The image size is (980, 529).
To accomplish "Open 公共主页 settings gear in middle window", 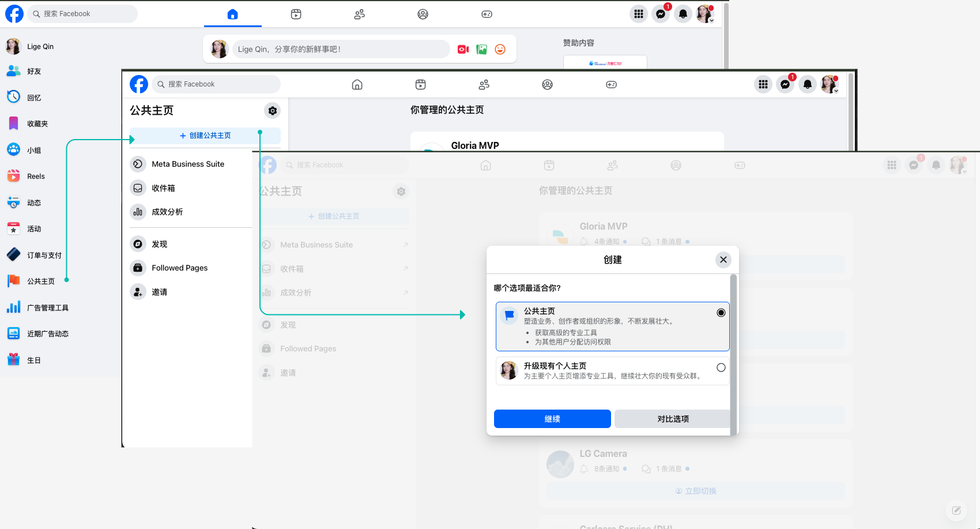I will pyautogui.click(x=273, y=110).
